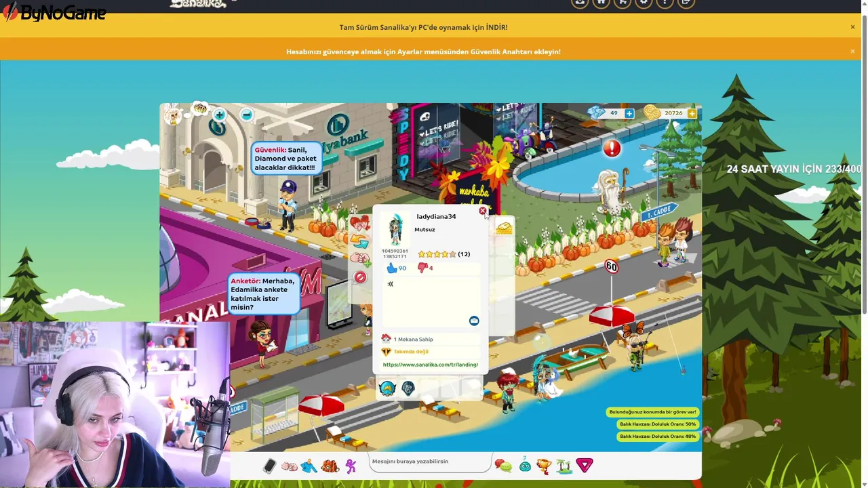
Task: Open the pink fists interactions icon
Action: click(290, 466)
